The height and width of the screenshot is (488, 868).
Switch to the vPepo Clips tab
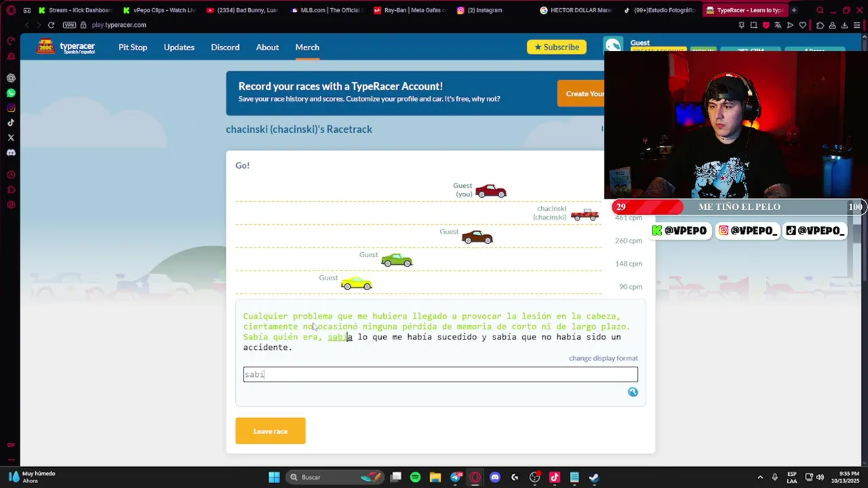pyautogui.click(x=159, y=10)
